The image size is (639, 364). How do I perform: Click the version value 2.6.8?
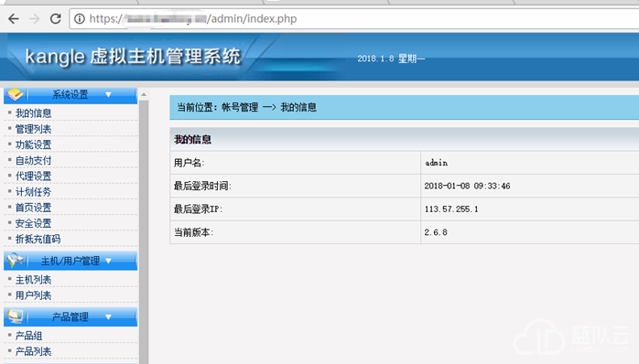436,232
